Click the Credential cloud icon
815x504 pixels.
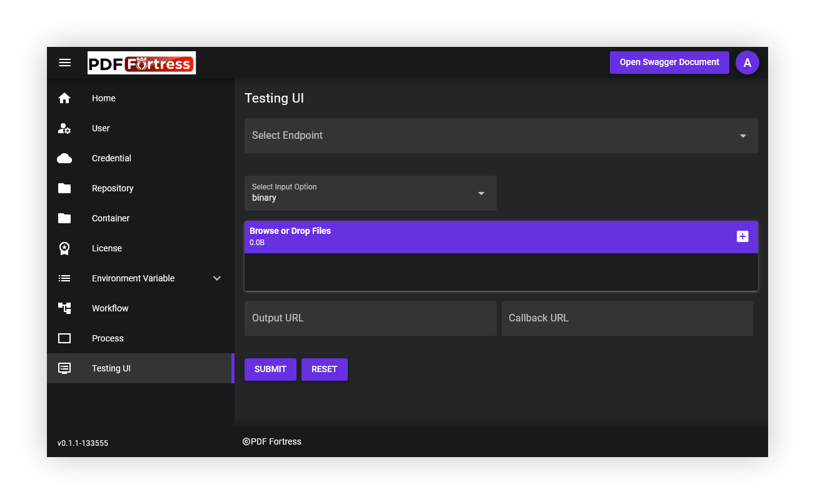(x=64, y=158)
